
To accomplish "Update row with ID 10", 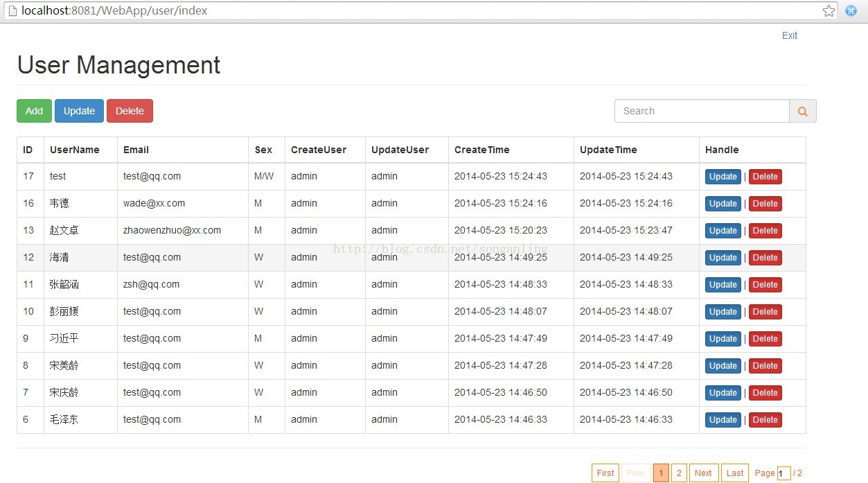I will pyautogui.click(x=723, y=312).
